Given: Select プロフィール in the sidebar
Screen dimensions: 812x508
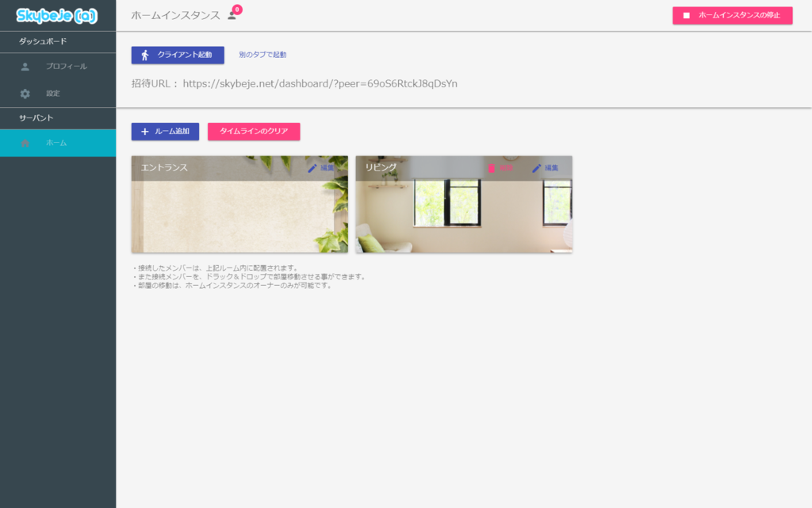Looking at the screenshot, I should click(58, 67).
